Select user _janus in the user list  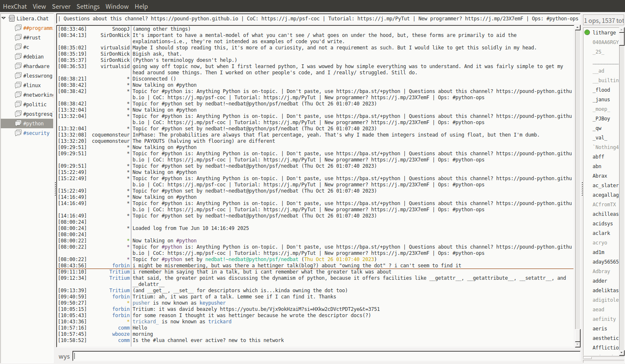(x=601, y=99)
